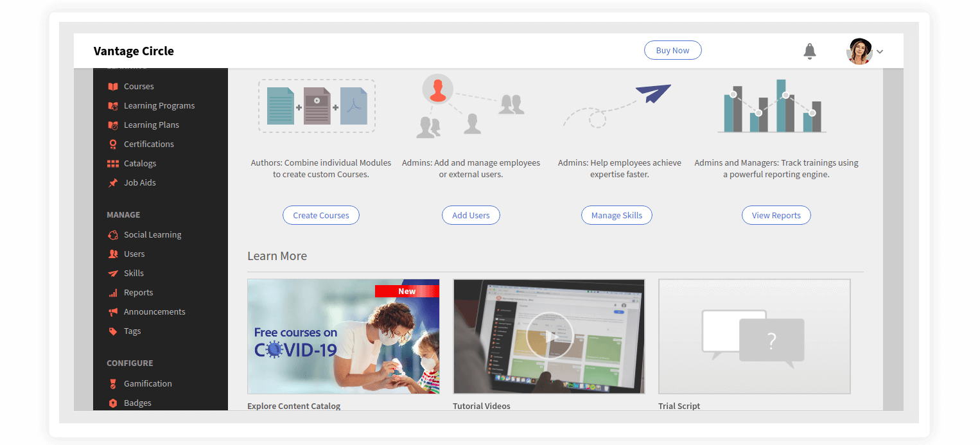The height and width of the screenshot is (445, 980).
Task: Click the Job Aids rocket icon
Action: 113,182
